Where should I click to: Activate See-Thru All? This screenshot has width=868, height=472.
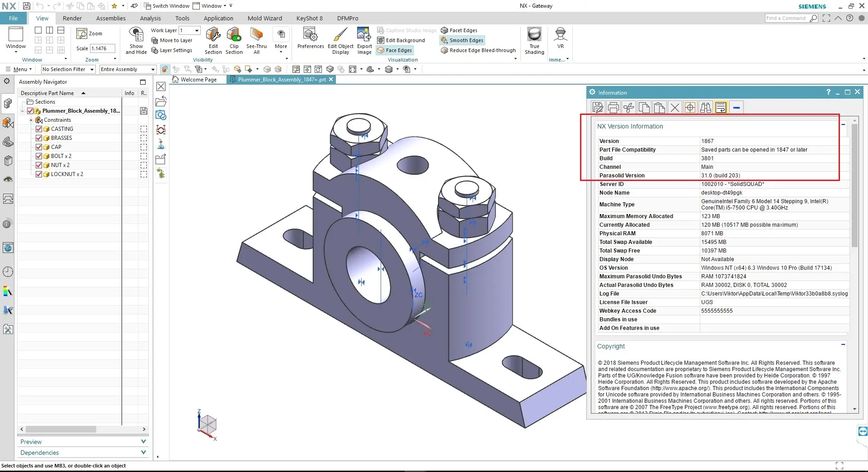[256, 40]
